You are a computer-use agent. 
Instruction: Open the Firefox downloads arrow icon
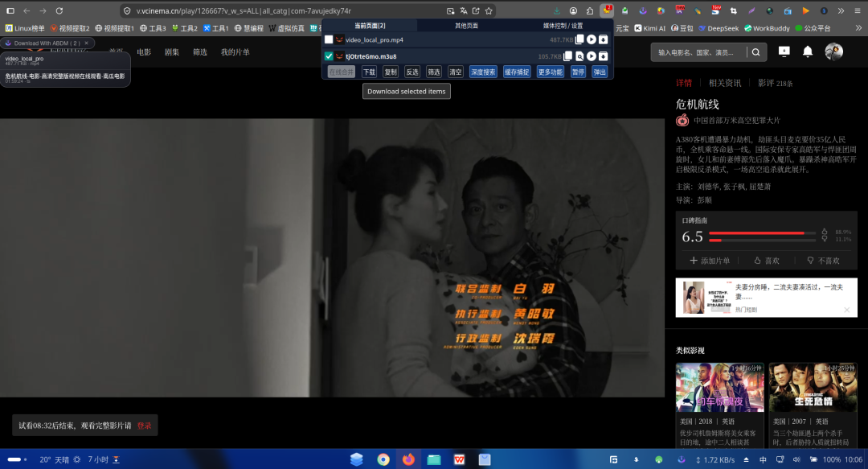(x=556, y=10)
